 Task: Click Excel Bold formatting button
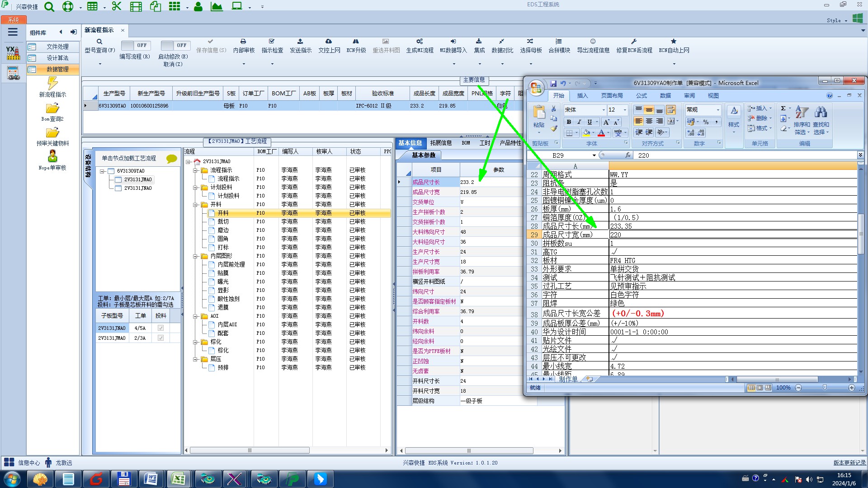click(569, 122)
